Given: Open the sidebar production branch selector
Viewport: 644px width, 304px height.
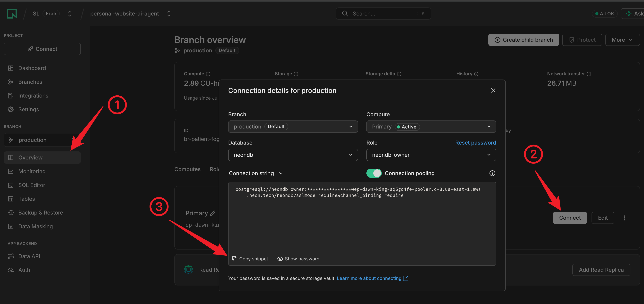Looking at the screenshot, I should (42, 140).
